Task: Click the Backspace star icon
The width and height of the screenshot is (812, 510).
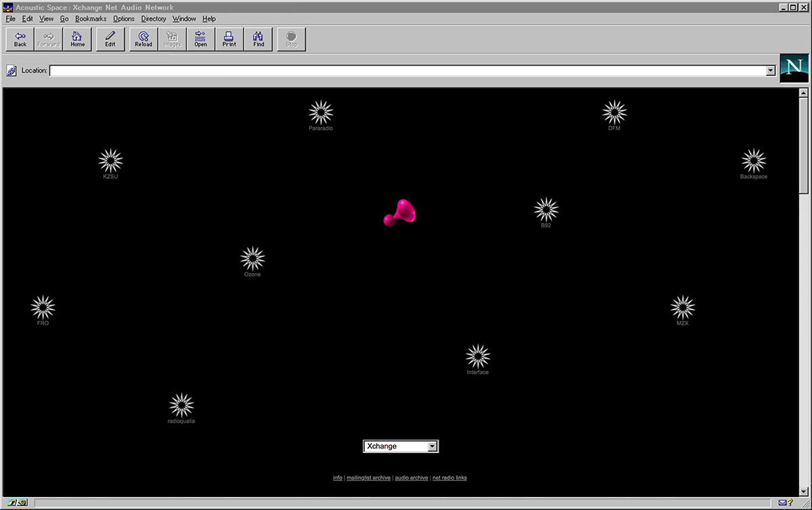Action: click(754, 161)
